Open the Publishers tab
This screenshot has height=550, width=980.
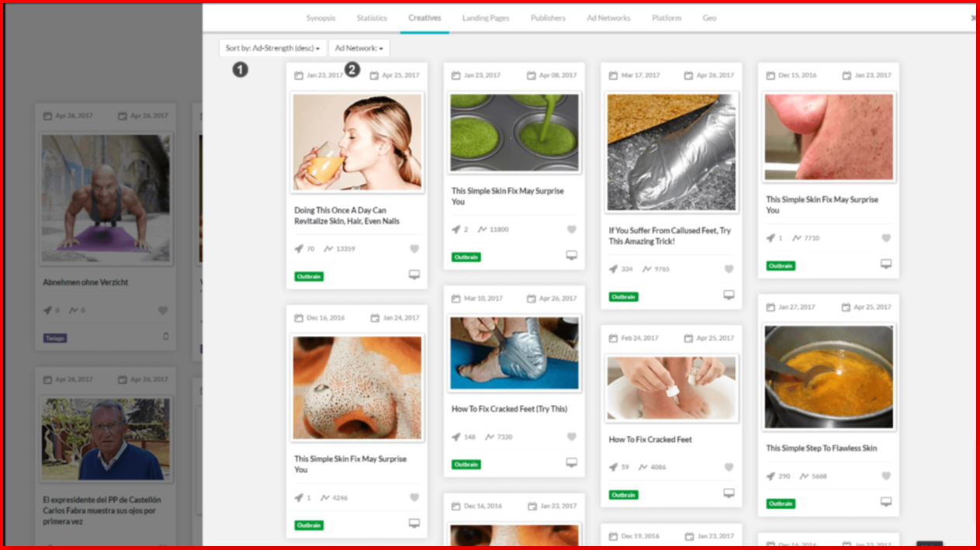[548, 18]
